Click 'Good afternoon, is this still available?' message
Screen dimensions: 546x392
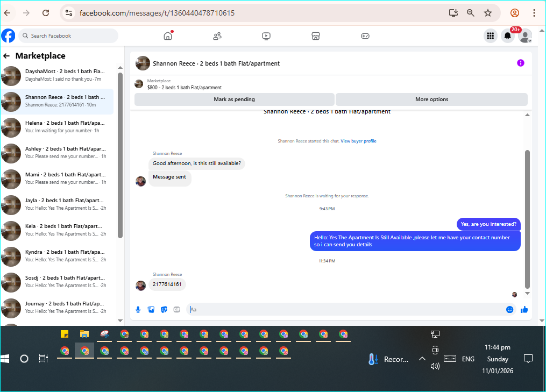point(197,163)
